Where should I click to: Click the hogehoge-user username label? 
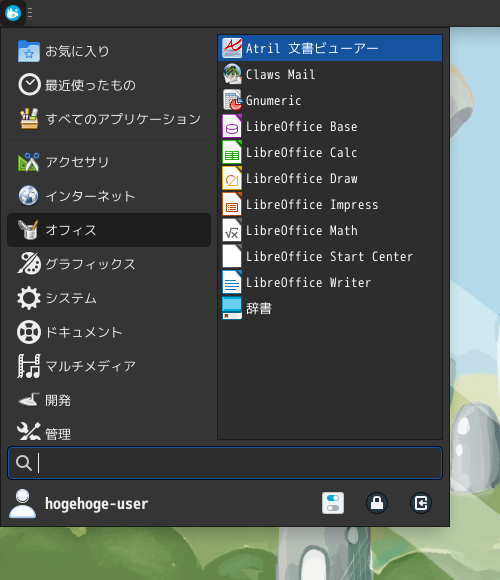pos(97,504)
